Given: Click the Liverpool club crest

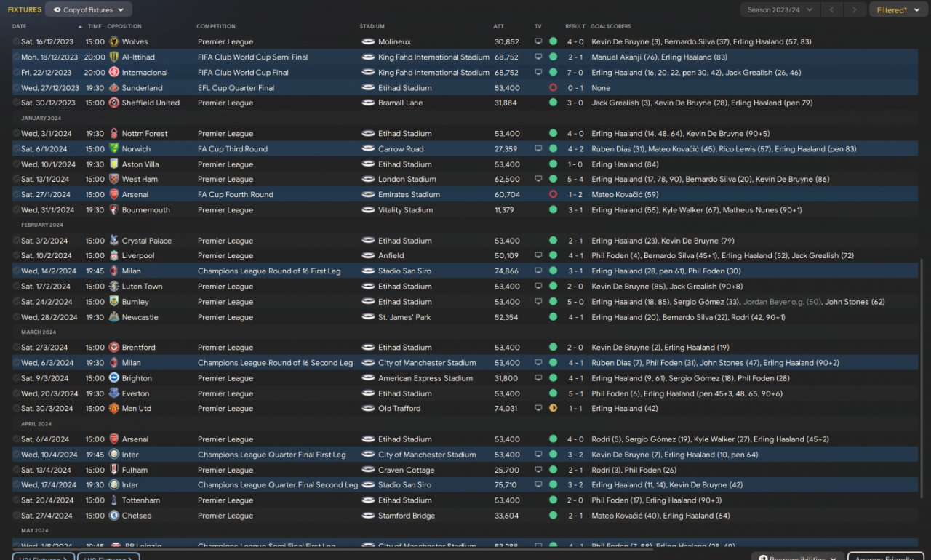Looking at the screenshot, I should tap(114, 256).
